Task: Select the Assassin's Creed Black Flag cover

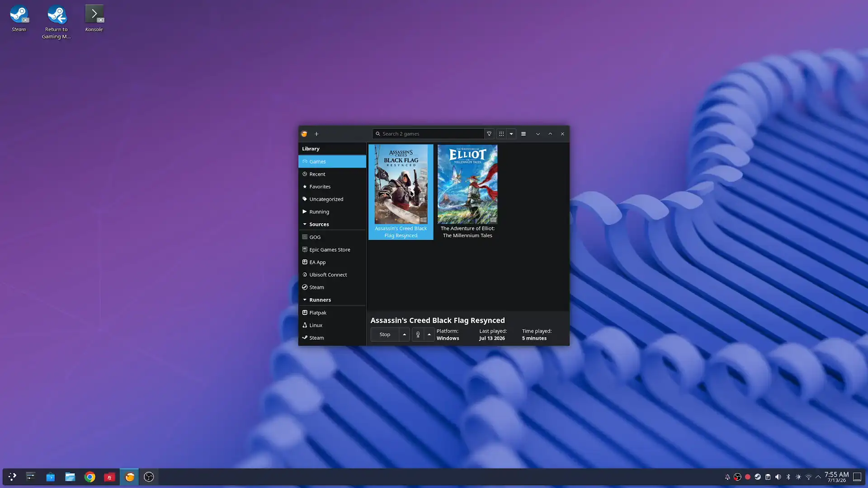Action: pyautogui.click(x=401, y=184)
